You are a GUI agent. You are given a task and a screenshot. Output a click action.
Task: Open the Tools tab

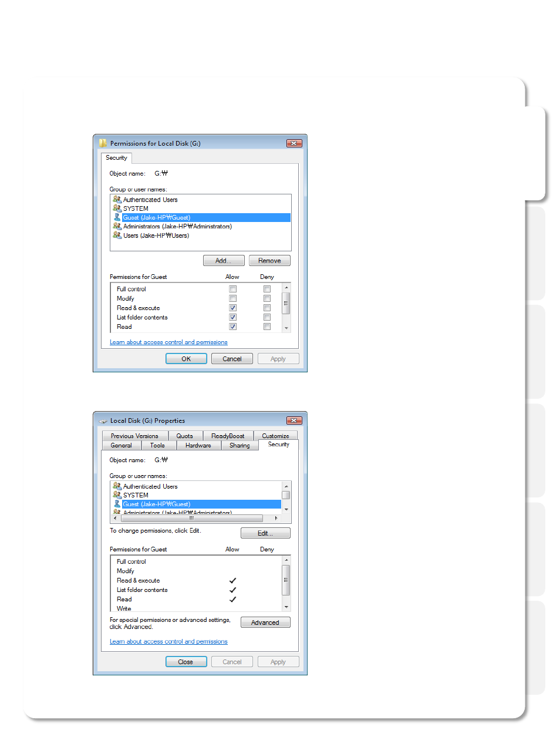click(157, 445)
